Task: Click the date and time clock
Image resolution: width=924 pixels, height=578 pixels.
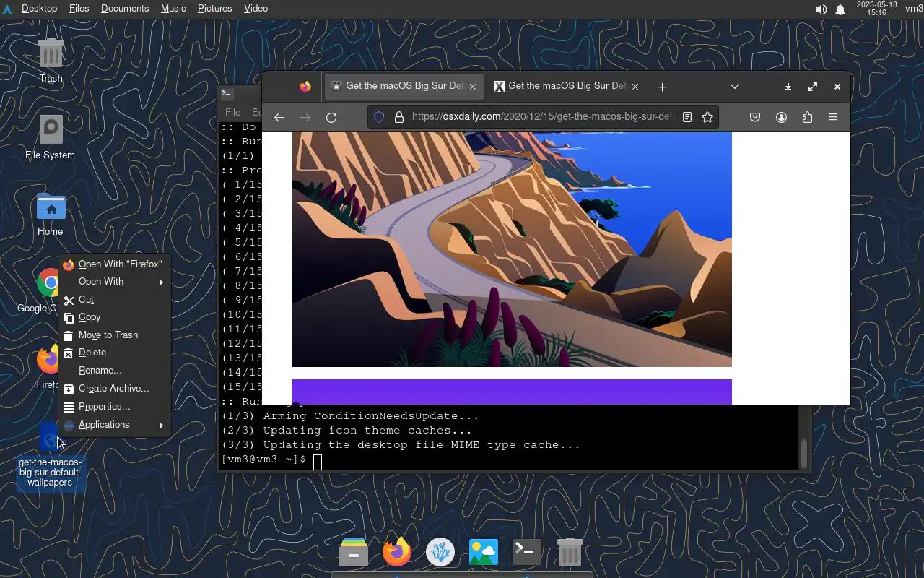Action: click(x=876, y=9)
